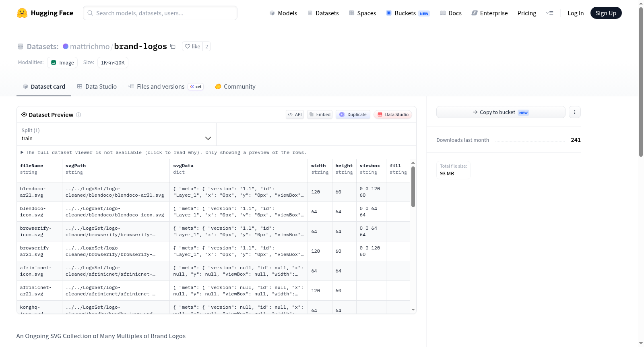The height and width of the screenshot is (347, 644).
Task: Select the blendoco-ar21.svg file name cell
Action: tap(39, 192)
